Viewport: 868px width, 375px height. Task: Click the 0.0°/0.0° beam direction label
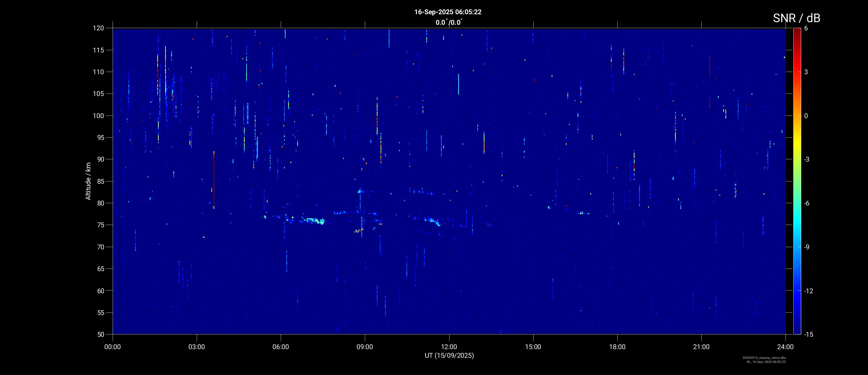(449, 22)
